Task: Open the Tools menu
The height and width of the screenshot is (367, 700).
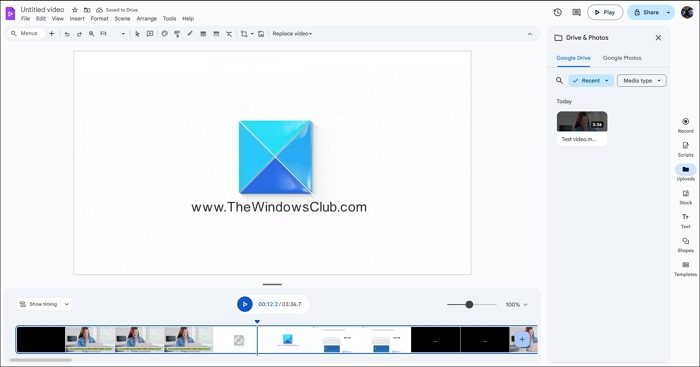Action: [x=169, y=19]
